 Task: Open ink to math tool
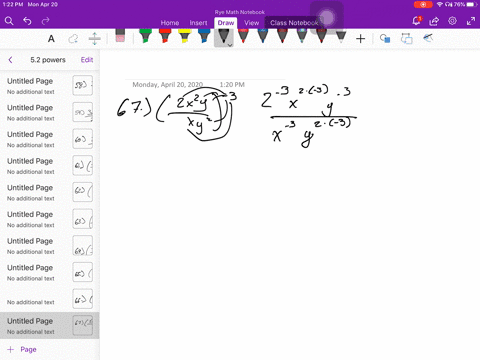click(428, 38)
